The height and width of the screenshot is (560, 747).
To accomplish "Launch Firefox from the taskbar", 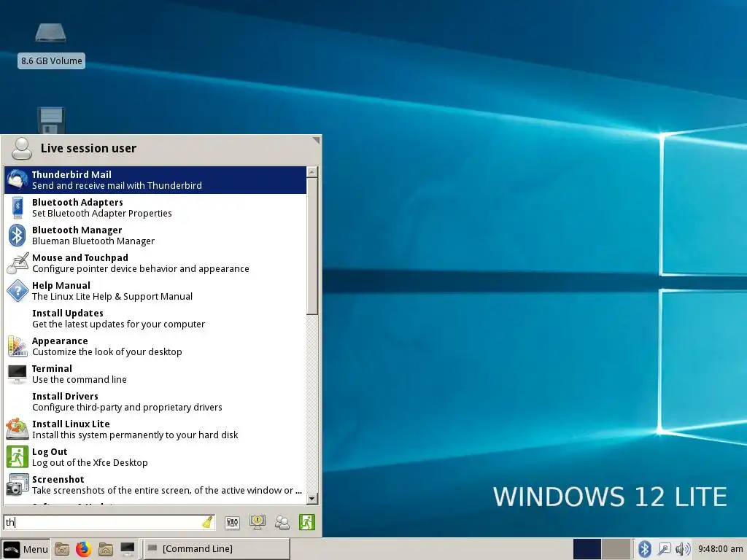I will [x=83, y=549].
